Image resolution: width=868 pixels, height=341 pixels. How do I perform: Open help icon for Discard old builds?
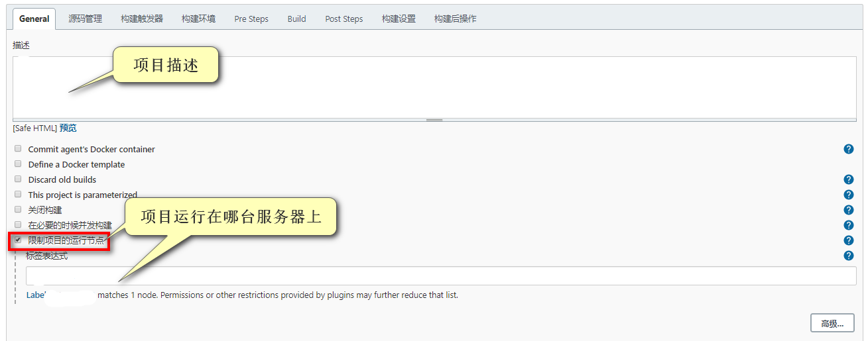[x=848, y=179]
